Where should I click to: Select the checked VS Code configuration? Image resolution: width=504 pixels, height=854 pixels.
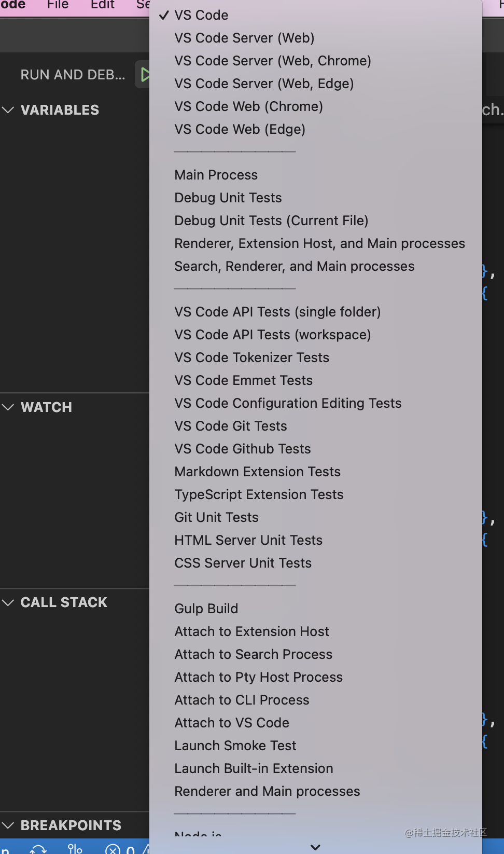315,15
